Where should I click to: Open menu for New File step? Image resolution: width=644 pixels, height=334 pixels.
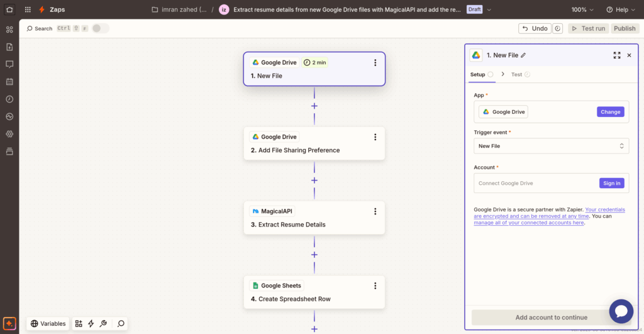point(375,62)
